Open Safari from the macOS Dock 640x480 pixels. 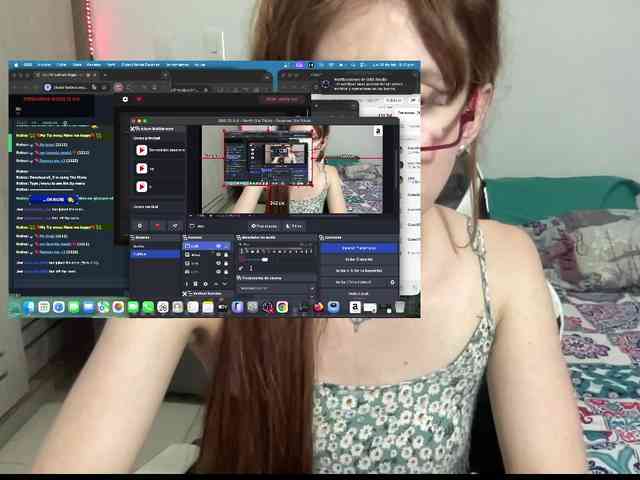59,307
